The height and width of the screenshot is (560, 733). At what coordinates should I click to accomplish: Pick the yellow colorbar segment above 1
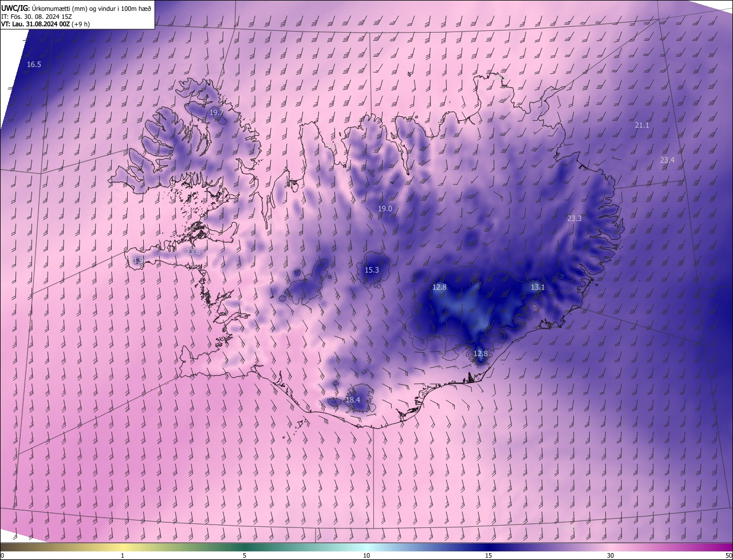(123, 547)
